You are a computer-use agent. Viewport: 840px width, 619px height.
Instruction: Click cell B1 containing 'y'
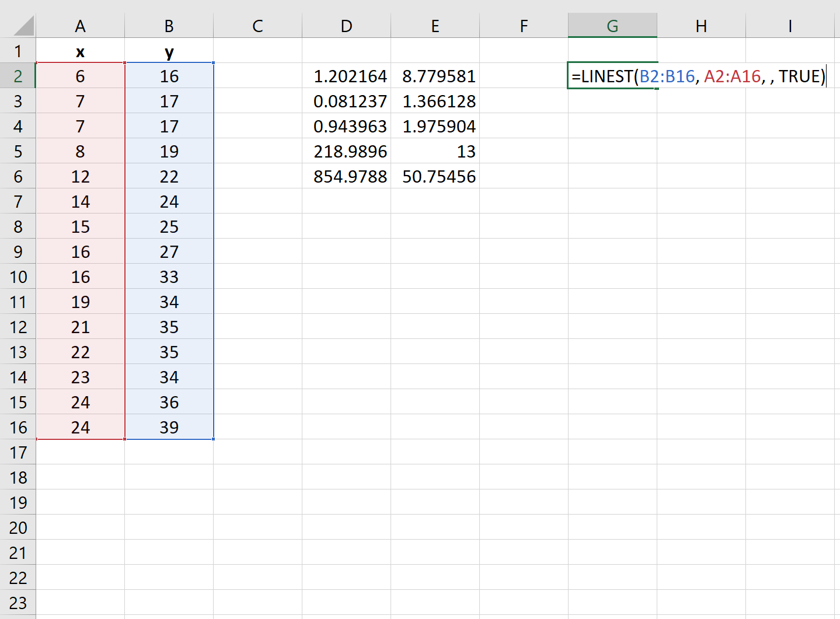(x=169, y=51)
